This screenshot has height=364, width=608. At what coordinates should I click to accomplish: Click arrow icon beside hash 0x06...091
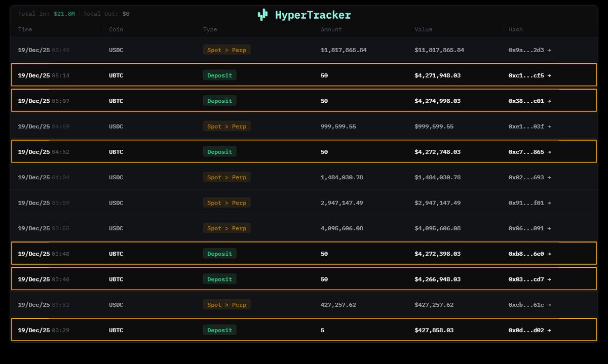click(x=549, y=228)
